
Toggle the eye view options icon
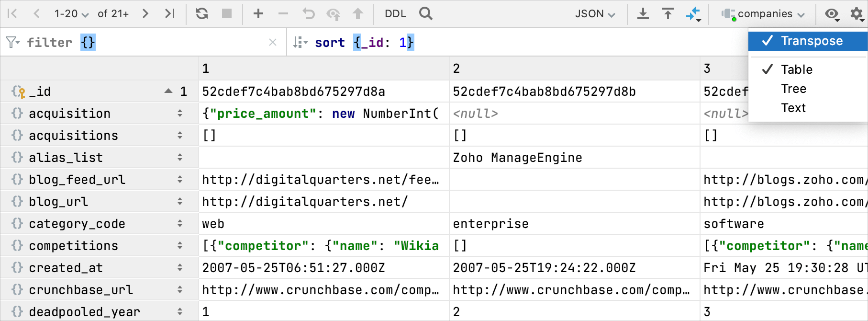832,13
